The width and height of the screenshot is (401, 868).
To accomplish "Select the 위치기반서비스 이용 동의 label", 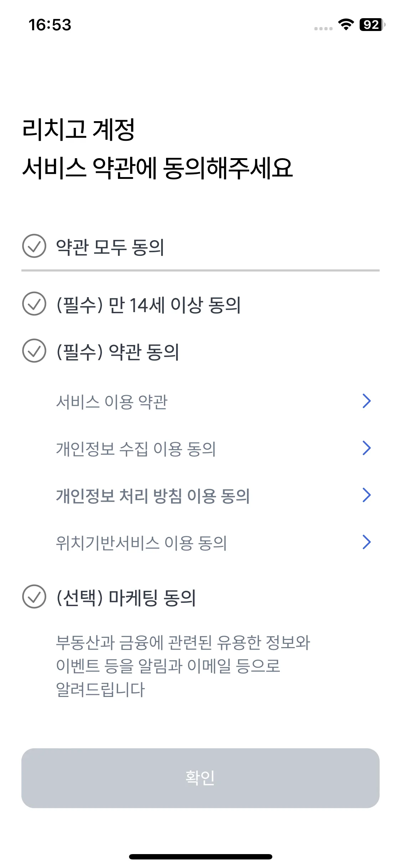I will click(x=142, y=543).
